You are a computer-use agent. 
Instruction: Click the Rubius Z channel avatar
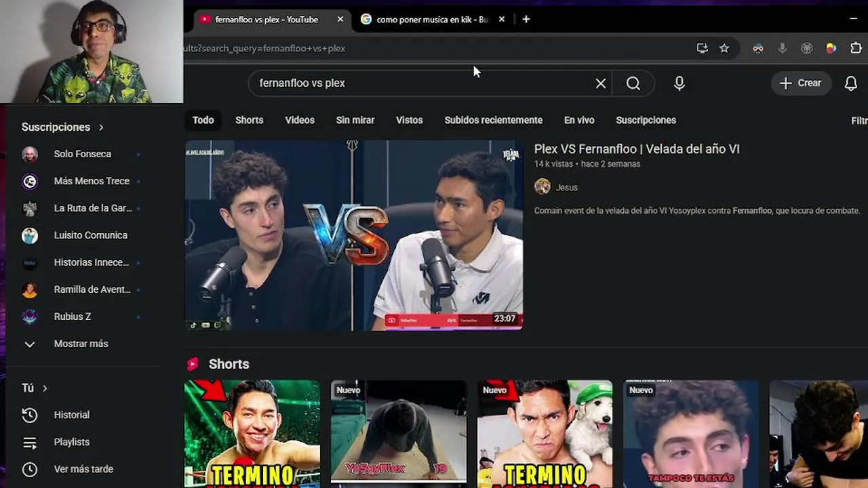(30, 317)
